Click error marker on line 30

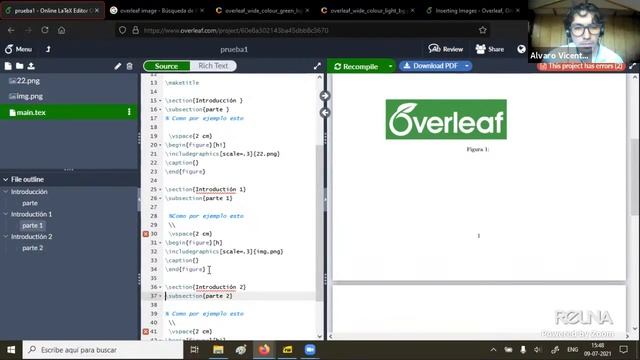[x=146, y=234]
